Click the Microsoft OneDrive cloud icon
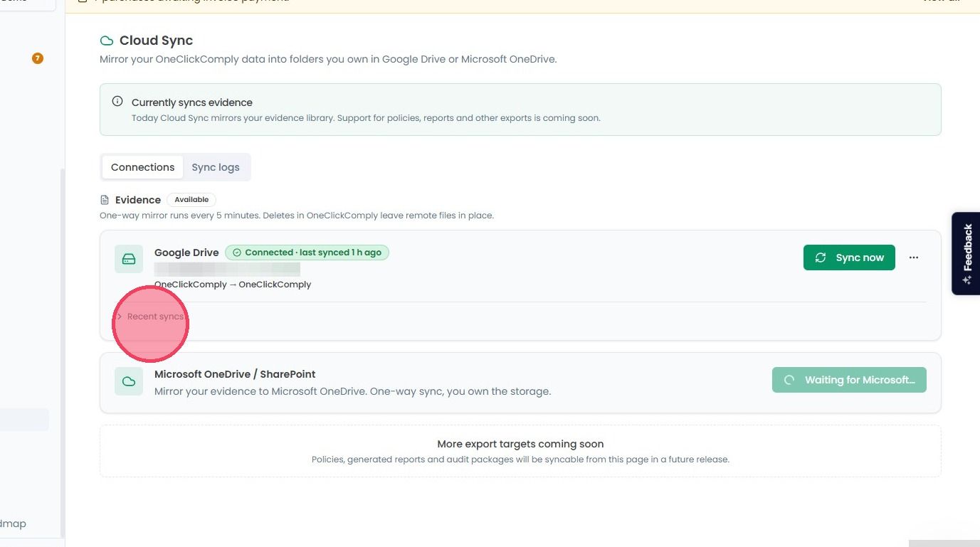Screen dimensions: 980x547 click(129, 381)
